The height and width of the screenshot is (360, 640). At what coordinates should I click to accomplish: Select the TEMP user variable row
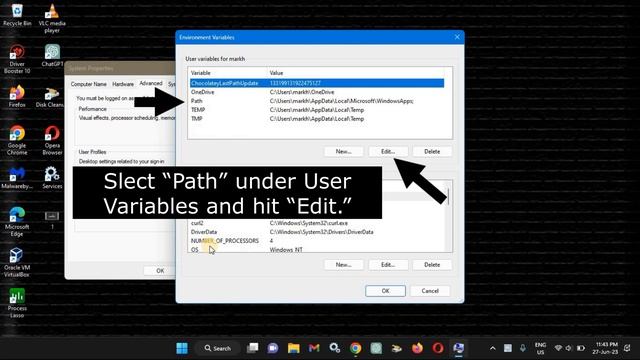(x=317, y=110)
